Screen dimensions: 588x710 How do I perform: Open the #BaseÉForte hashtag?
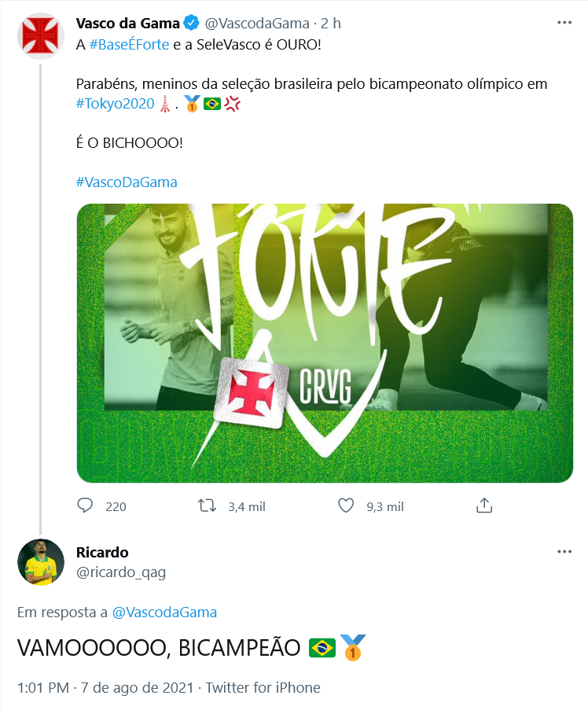click(129, 44)
